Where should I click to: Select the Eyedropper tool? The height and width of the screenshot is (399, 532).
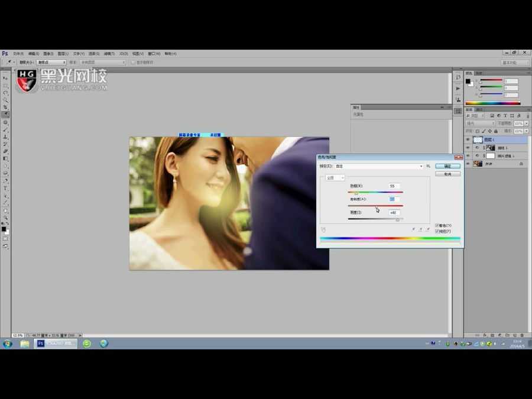[5, 115]
